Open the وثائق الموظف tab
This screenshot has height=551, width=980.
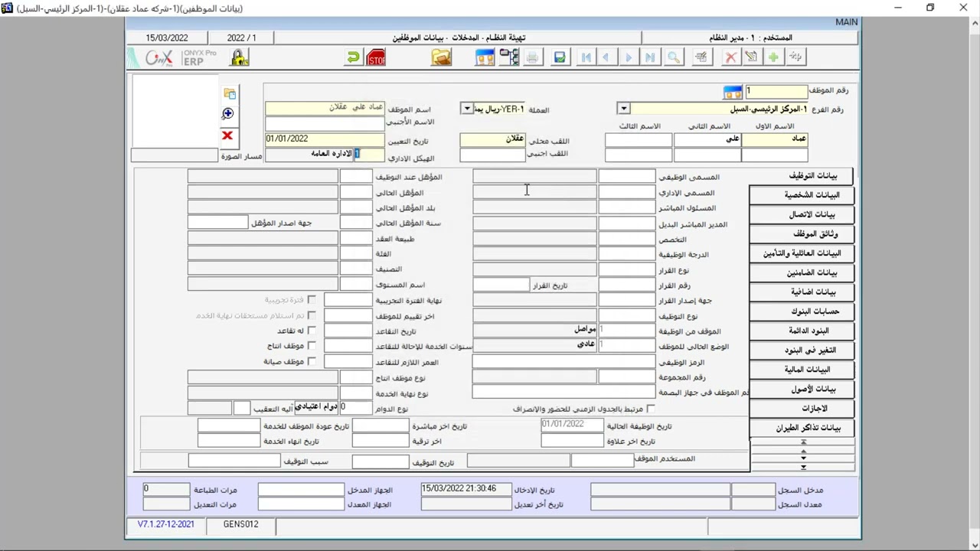(x=801, y=234)
